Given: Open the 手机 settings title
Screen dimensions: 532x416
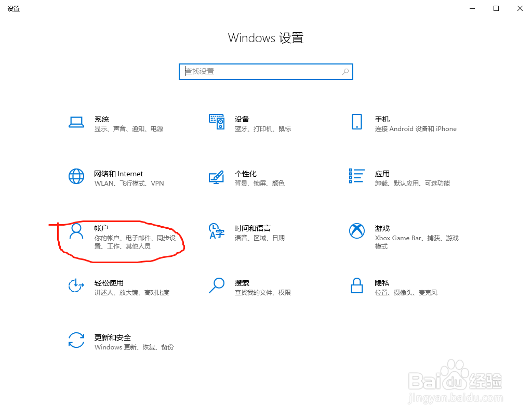Looking at the screenshot, I should 382,119.
